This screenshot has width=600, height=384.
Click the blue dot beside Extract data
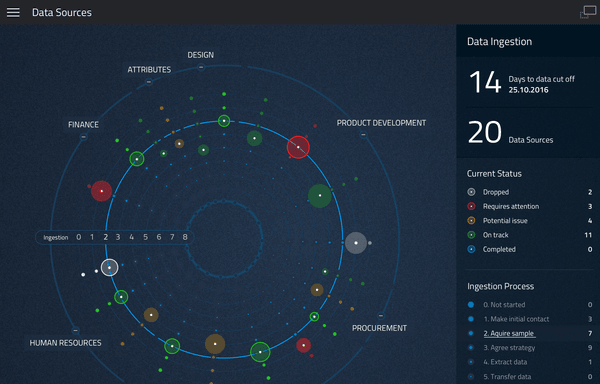(x=471, y=362)
